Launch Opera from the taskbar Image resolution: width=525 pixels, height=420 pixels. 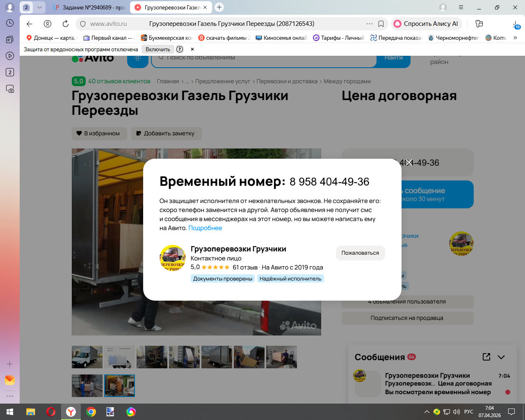pos(51,412)
